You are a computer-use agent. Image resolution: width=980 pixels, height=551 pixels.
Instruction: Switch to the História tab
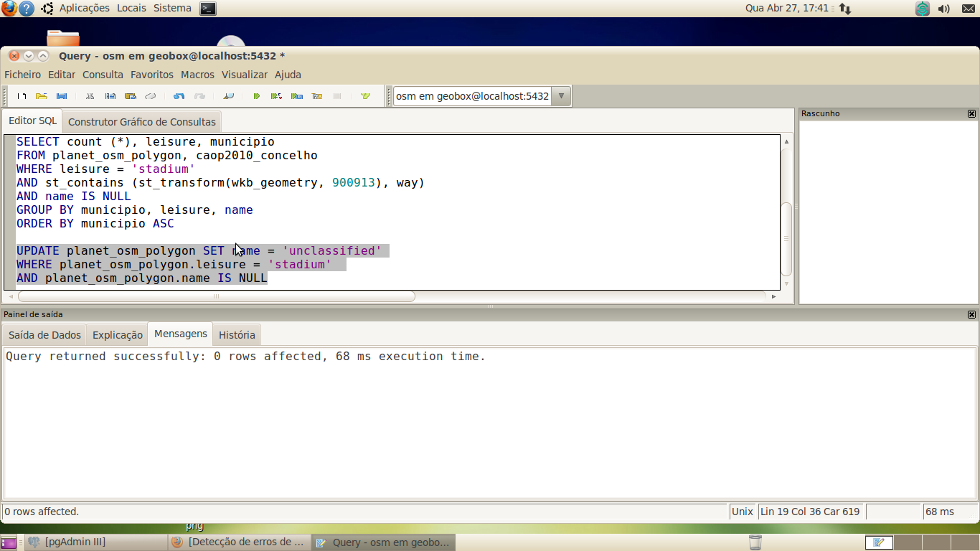[x=237, y=335]
